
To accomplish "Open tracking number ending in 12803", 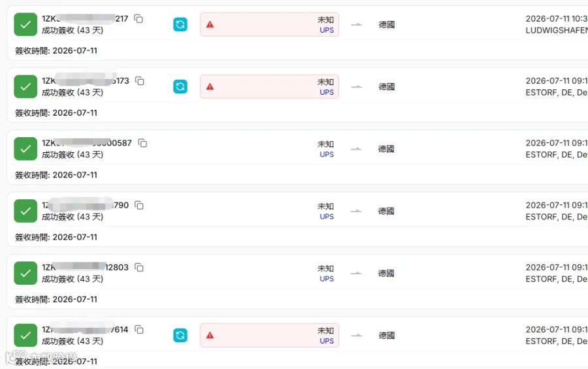I will pos(85,267).
